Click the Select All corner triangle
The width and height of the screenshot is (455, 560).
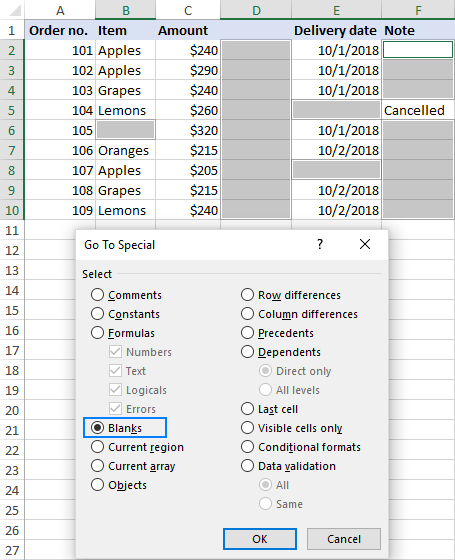click(15, 10)
